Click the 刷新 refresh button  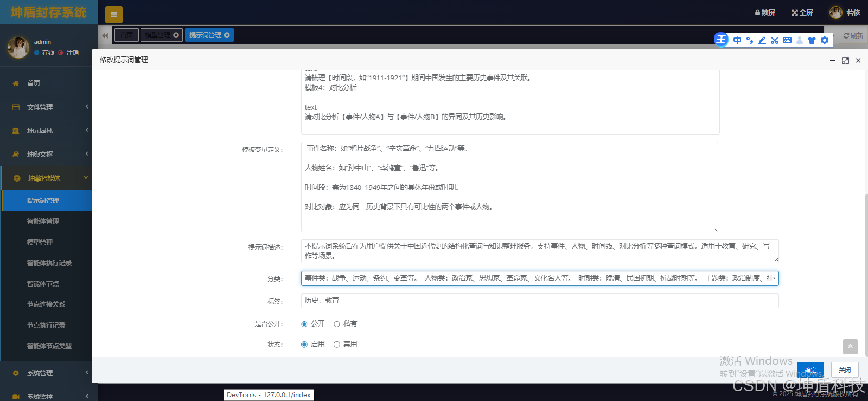pos(853,35)
